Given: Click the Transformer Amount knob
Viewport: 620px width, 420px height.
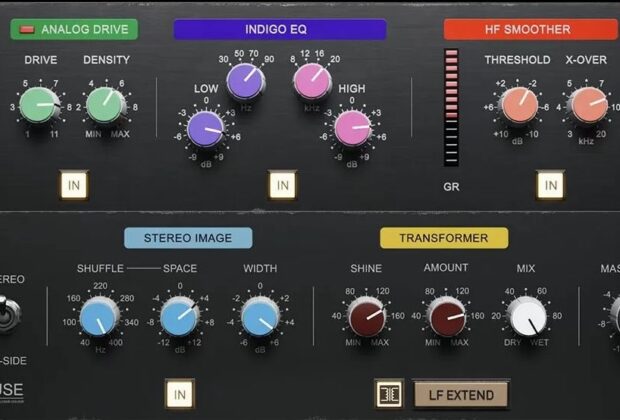Looking at the screenshot, I should coord(446,317).
